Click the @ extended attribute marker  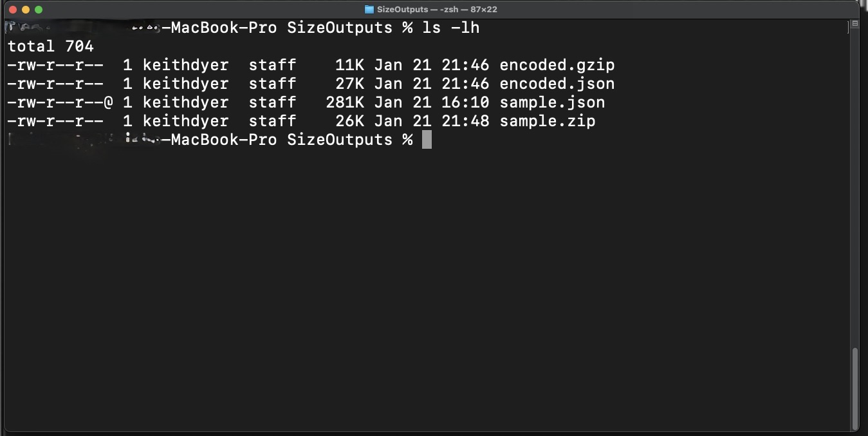click(x=108, y=102)
